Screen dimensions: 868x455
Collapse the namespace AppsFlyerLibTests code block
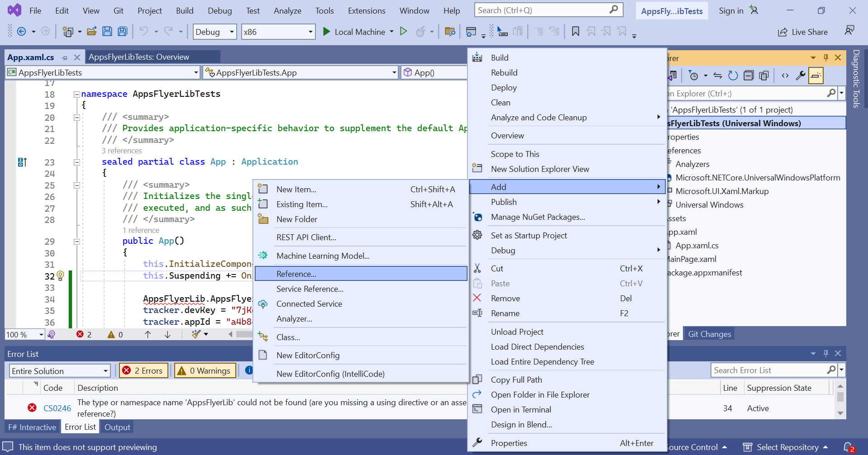click(x=77, y=95)
